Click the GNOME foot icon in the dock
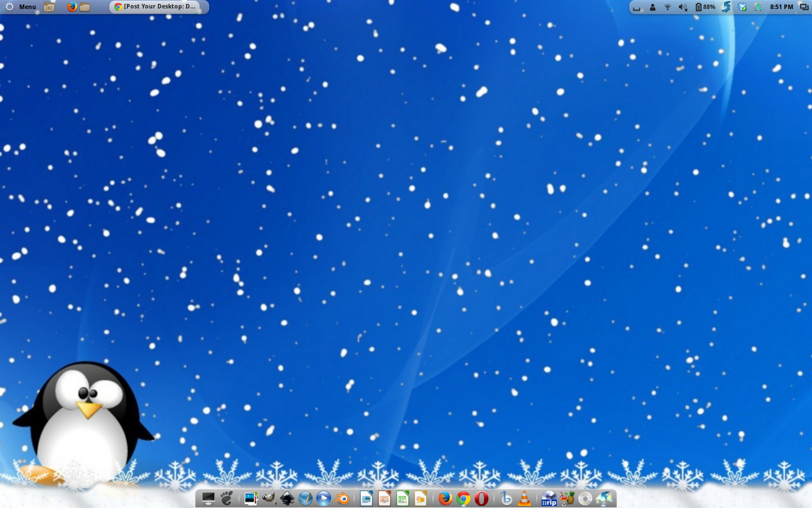Screen dimensions: 812x508 click(227, 498)
